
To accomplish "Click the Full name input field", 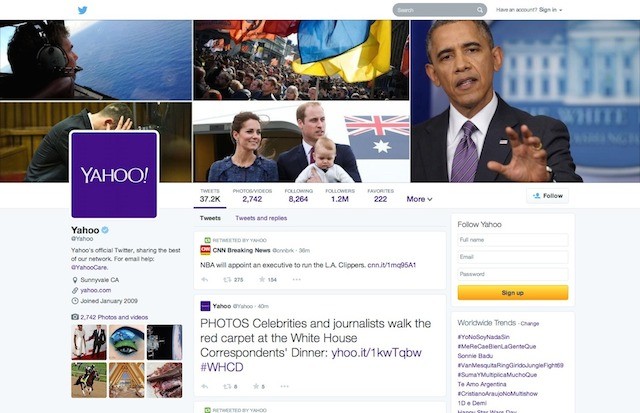I will click(513, 240).
